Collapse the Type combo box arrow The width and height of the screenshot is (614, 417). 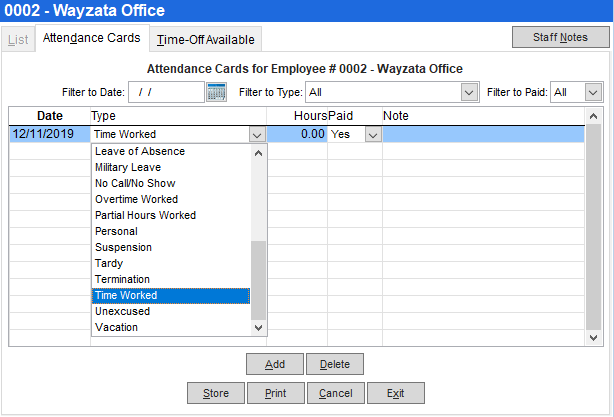click(258, 134)
